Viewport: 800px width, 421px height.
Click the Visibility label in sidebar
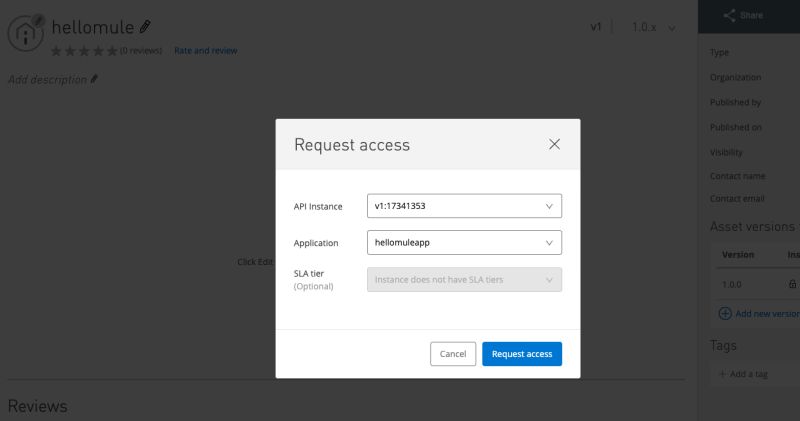point(726,153)
